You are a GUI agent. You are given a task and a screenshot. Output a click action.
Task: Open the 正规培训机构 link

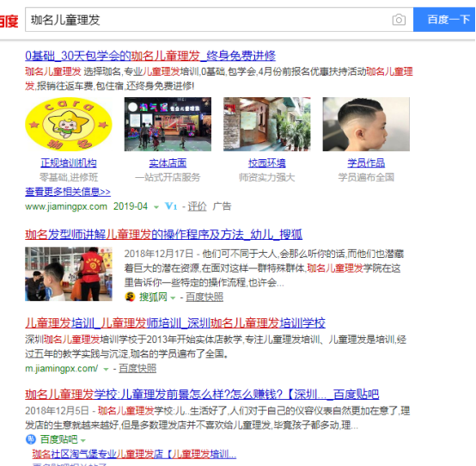coord(69,163)
